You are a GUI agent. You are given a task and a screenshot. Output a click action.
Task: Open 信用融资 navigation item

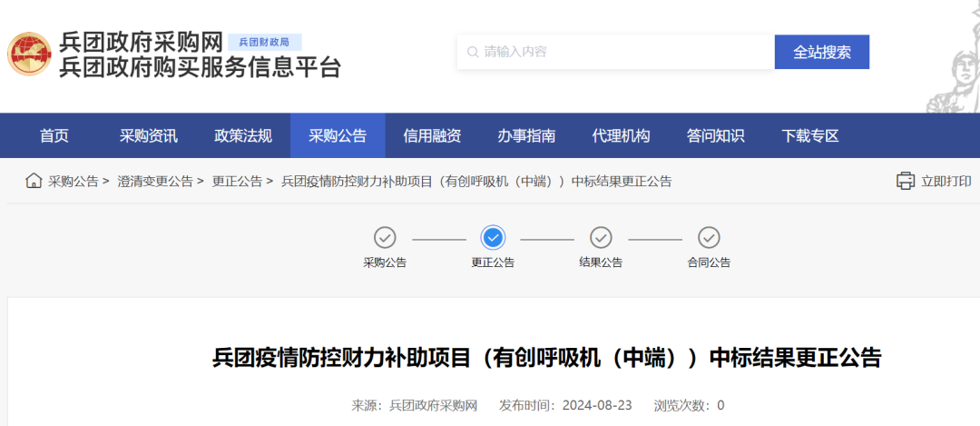[x=432, y=136]
